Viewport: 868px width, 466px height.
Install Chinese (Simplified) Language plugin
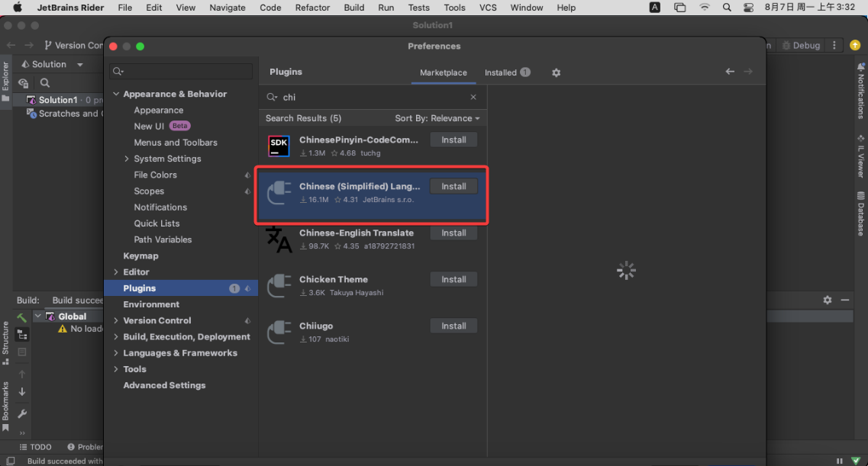(x=453, y=186)
